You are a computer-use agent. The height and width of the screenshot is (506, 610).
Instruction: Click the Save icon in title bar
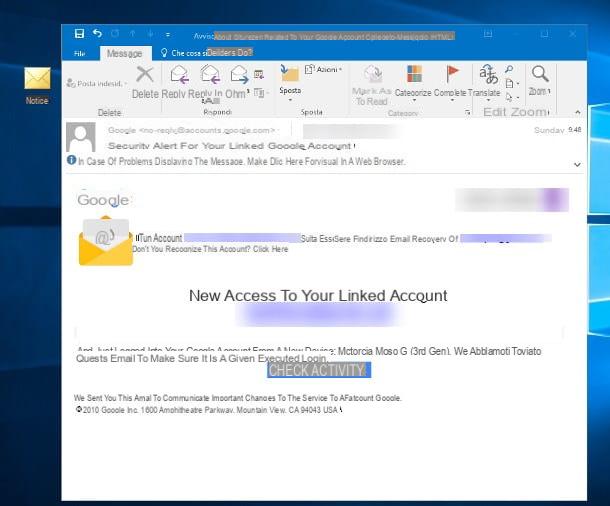(79, 34)
